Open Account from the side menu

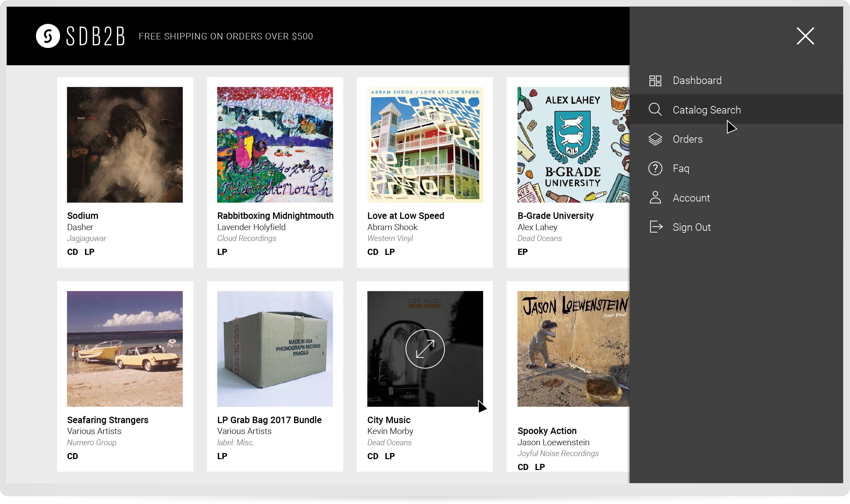click(736, 198)
